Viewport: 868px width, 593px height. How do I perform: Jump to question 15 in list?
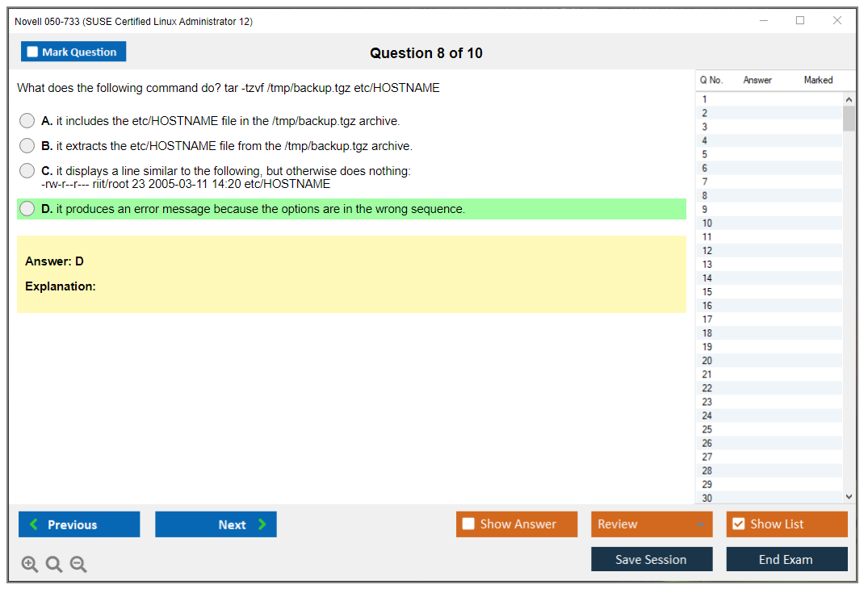(x=707, y=292)
